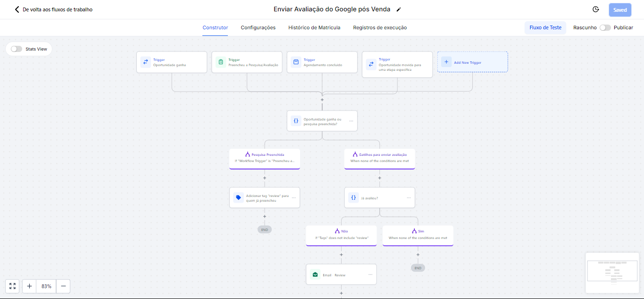Open the Email Review node's three-dot menu
The height and width of the screenshot is (299, 644).
[x=370, y=274]
